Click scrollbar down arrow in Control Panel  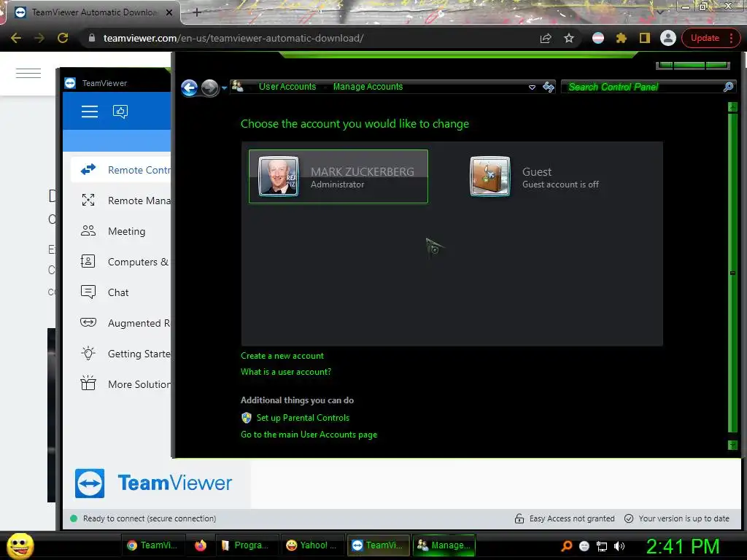point(732,445)
